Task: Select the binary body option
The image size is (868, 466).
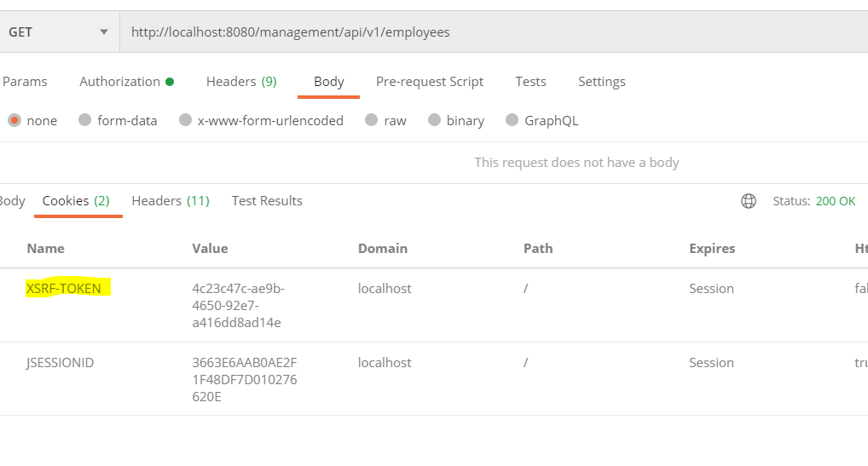Action: (x=435, y=121)
